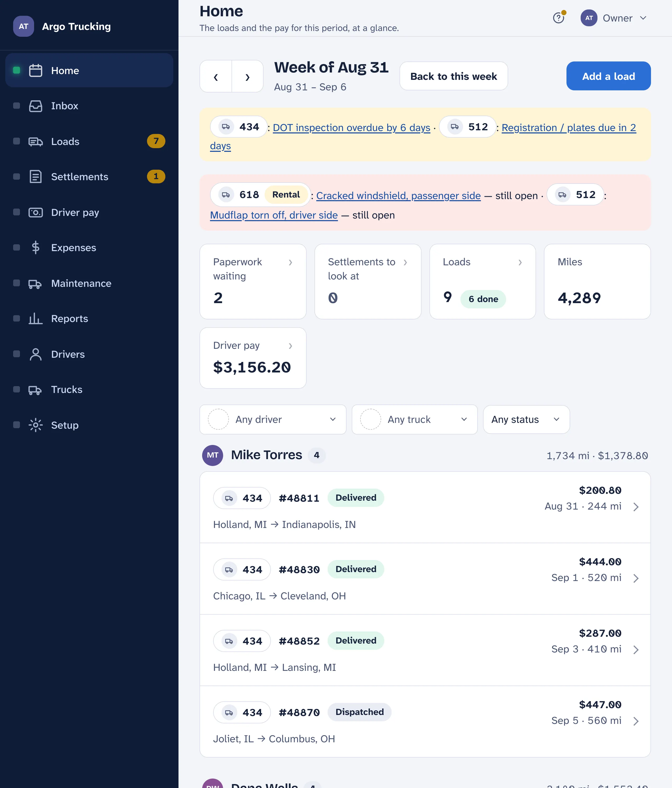
Task: Click the Drivers person icon
Action: tap(35, 354)
